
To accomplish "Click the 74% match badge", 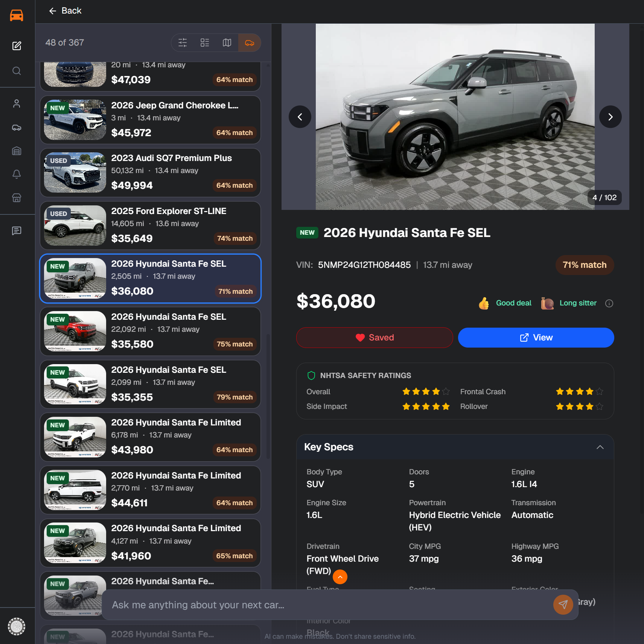I will (234, 238).
